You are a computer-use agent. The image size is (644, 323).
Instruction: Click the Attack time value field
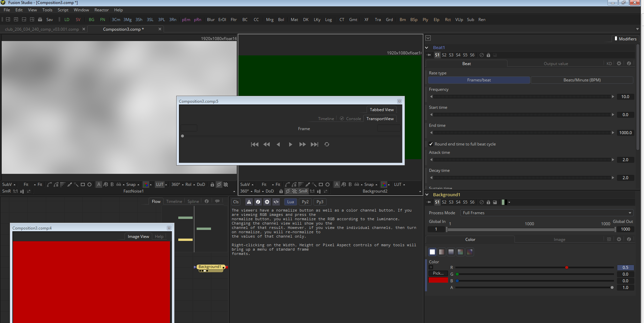click(625, 160)
